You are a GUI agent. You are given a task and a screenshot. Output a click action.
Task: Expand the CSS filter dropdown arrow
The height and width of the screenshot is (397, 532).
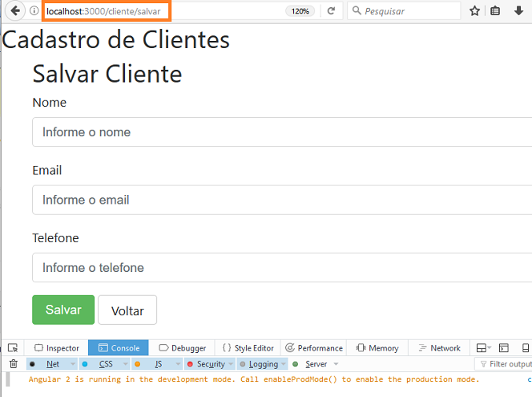(126, 364)
